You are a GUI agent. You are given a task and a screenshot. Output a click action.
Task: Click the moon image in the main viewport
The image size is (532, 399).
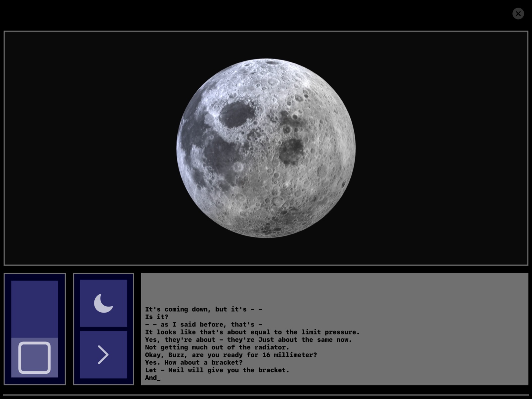coord(266,148)
